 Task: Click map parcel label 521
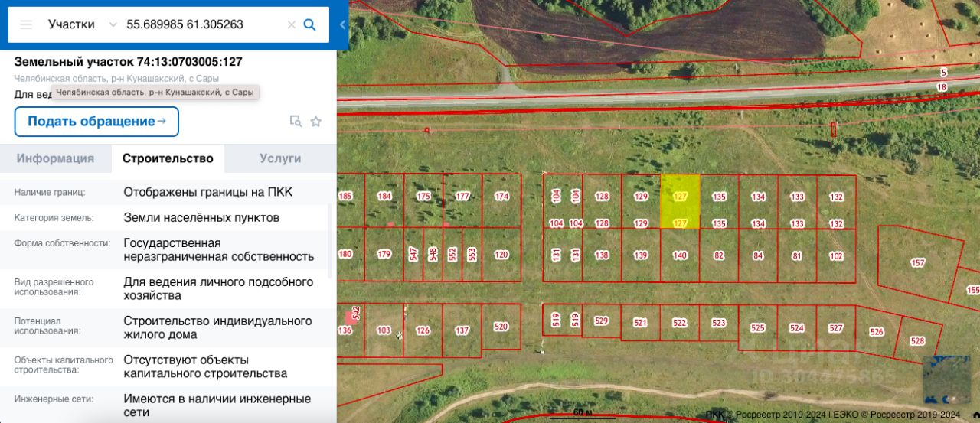pos(641,323)
